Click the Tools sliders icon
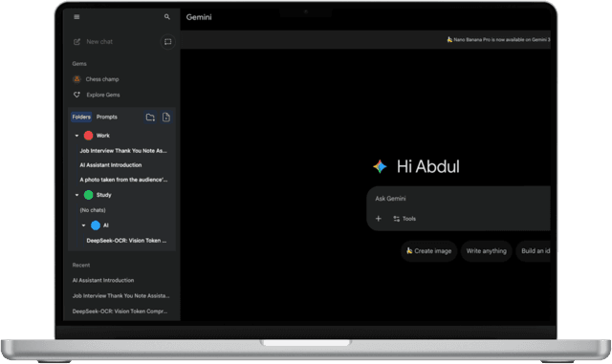This screenshot has width=612, height=364. click(x=396, y=219)
